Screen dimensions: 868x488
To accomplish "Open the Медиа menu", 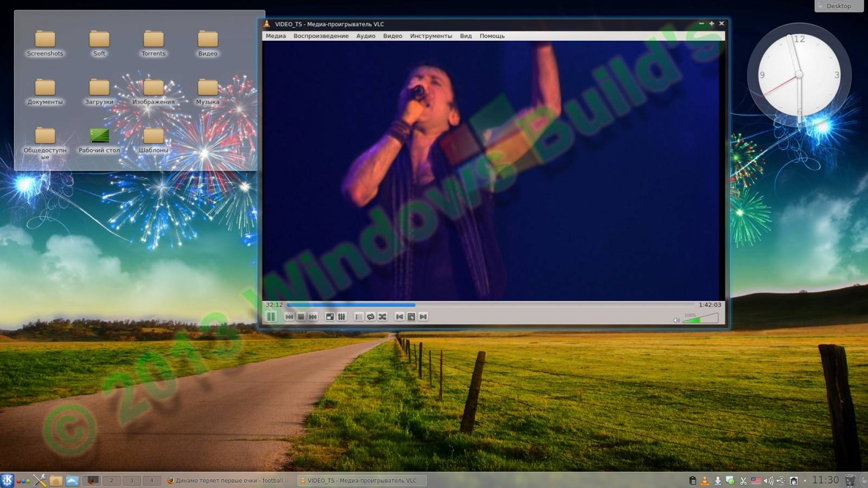I will point(276,36).
